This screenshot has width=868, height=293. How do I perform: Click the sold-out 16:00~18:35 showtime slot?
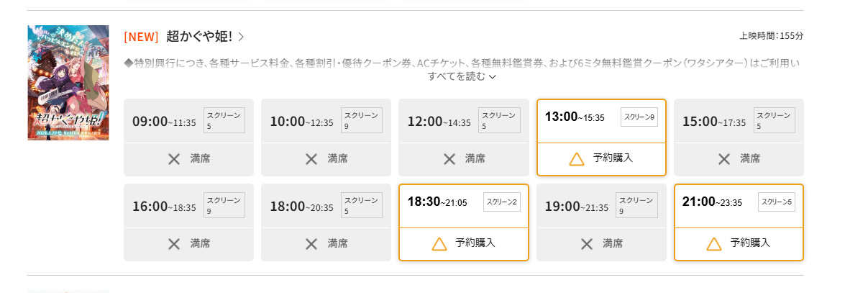click(188, 222)
